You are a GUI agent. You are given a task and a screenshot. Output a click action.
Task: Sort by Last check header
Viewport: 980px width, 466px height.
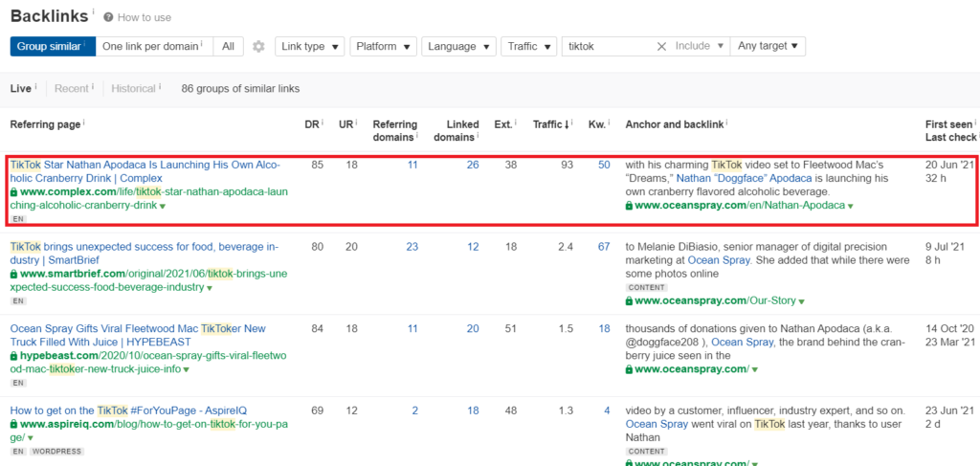[x=950, y=137]
